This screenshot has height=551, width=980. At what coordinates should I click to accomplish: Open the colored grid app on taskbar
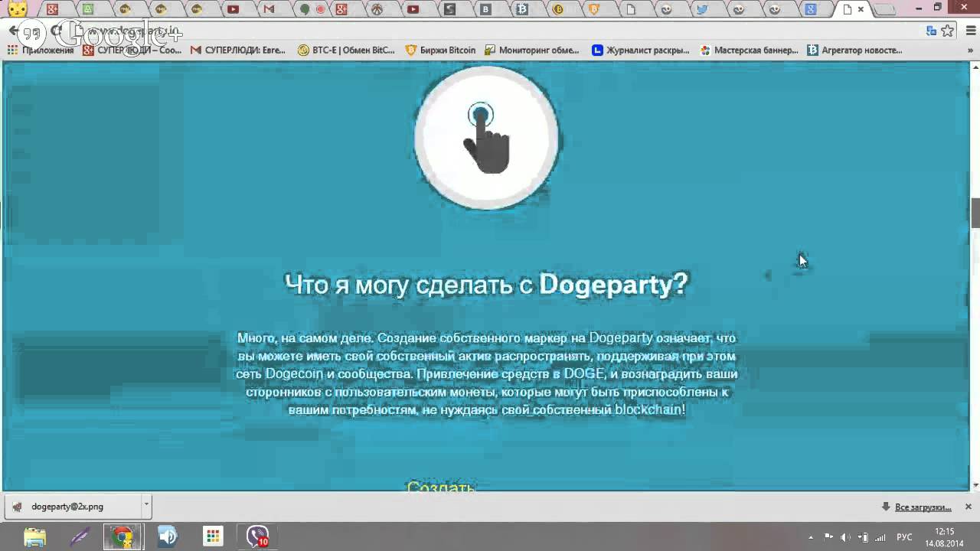213,536
